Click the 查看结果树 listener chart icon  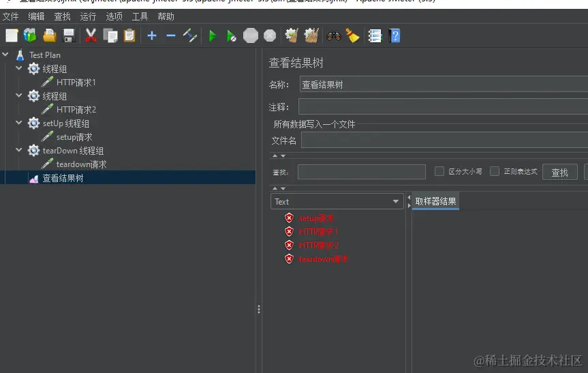(x=34, y=179)
